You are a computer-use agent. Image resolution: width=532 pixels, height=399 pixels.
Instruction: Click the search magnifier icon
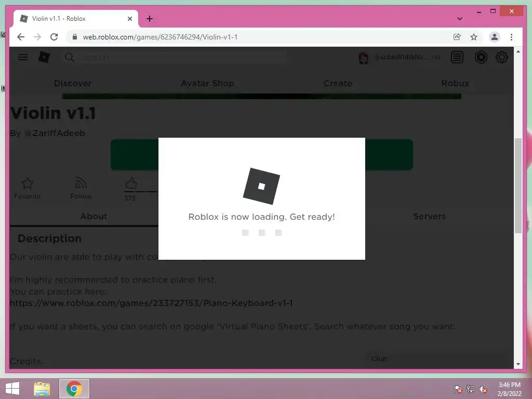point(69,57)
